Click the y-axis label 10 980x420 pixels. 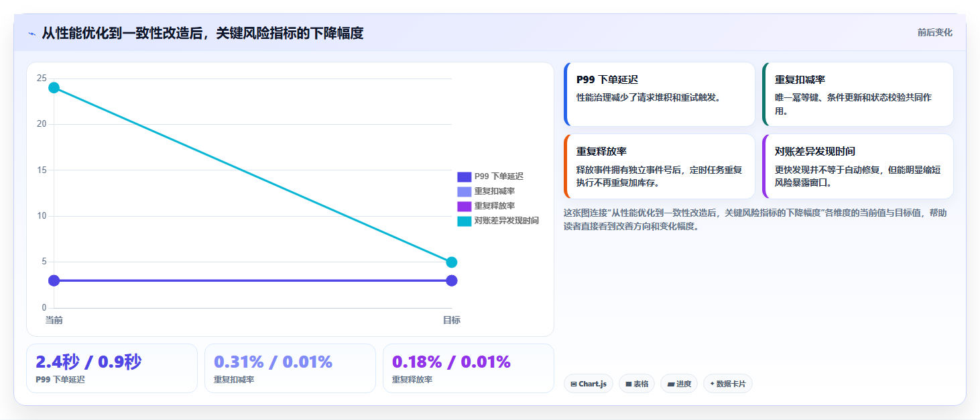coord(42,216)
